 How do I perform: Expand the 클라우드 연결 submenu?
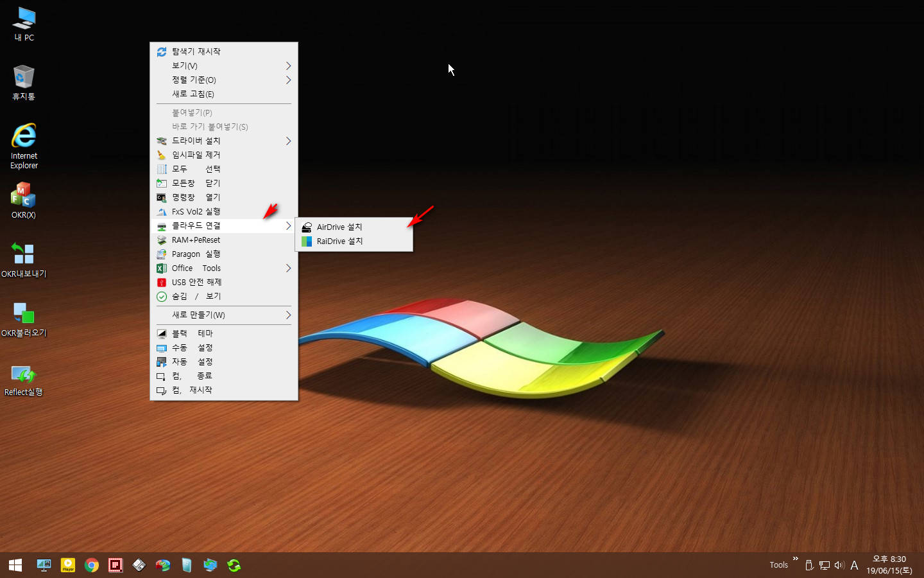pos(224,225)
